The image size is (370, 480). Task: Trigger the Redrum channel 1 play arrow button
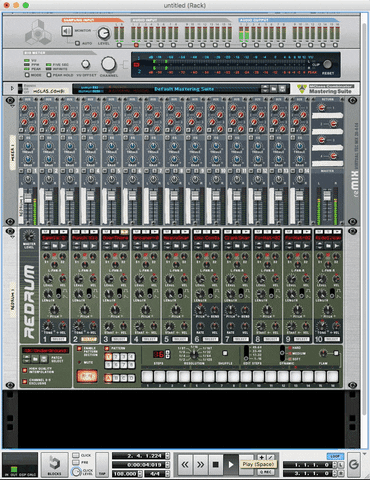pos(63,231)
